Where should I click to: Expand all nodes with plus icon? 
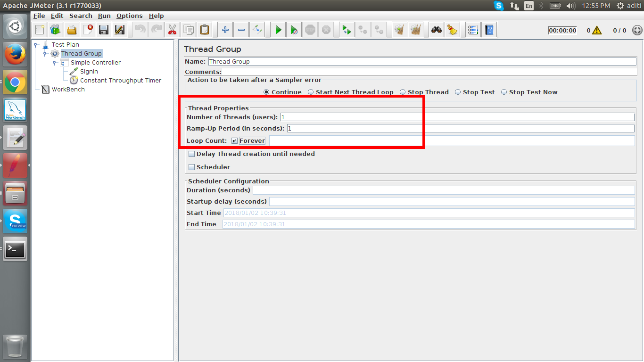pyautogui.click(x=225, y=30)
